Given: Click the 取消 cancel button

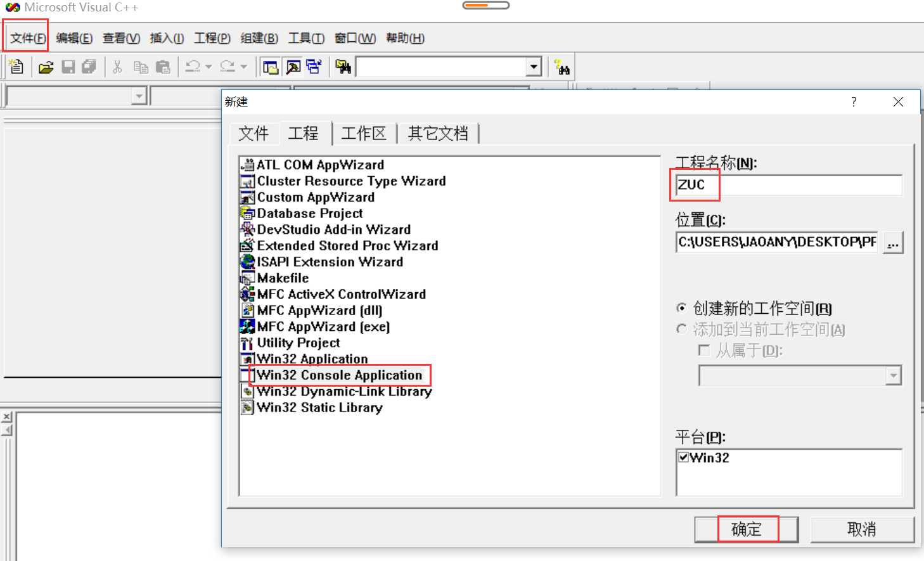Looking at the screenshot, I should pos(862,529).
